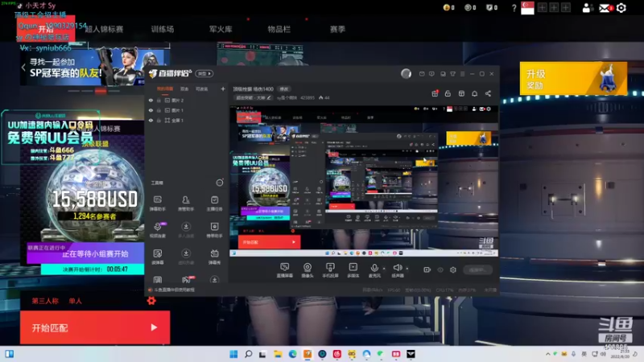Click the unlock padlock icon near bell
The width and height of the screenshot is (644, 362).
pos(448,93)
